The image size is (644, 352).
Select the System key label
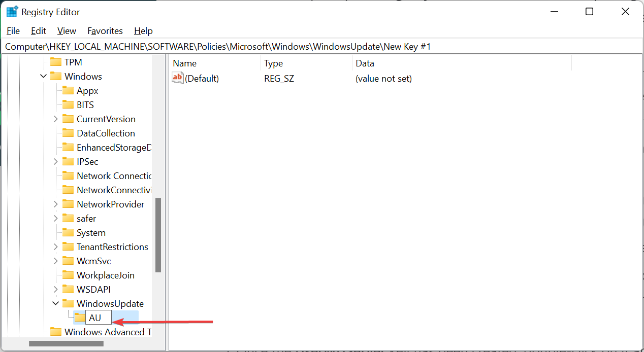point(91,233)
